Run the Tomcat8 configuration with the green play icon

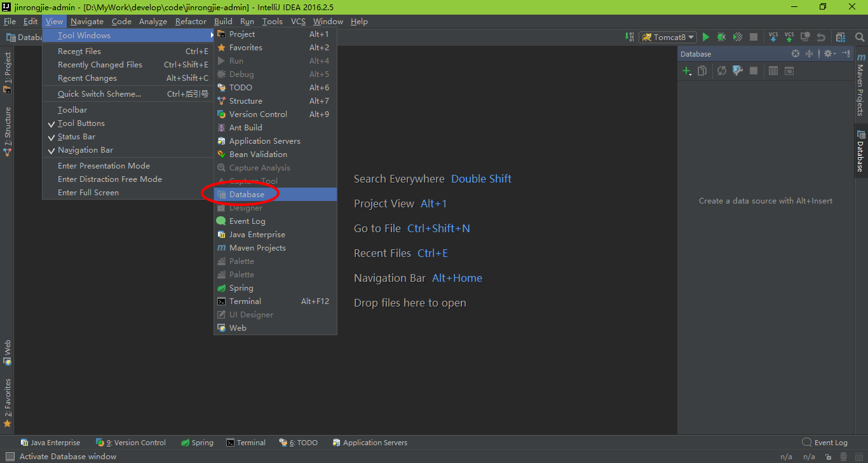[x=705, y=38]
